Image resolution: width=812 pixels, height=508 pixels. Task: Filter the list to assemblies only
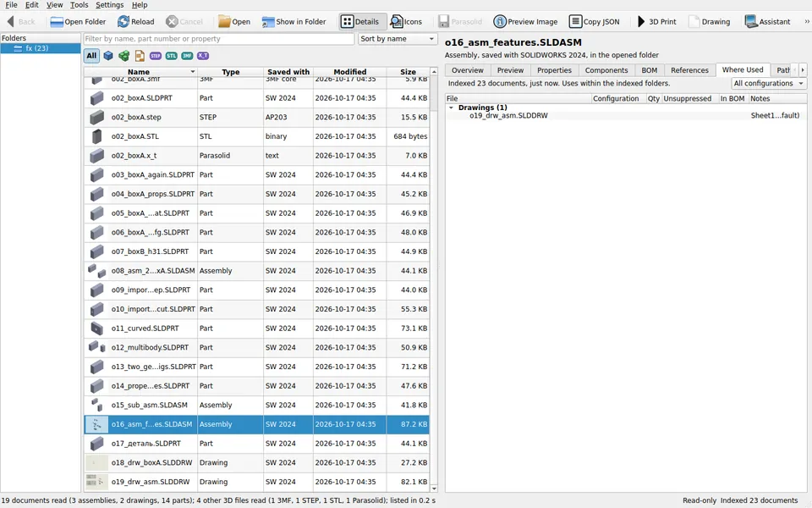[x=123, y=56]
